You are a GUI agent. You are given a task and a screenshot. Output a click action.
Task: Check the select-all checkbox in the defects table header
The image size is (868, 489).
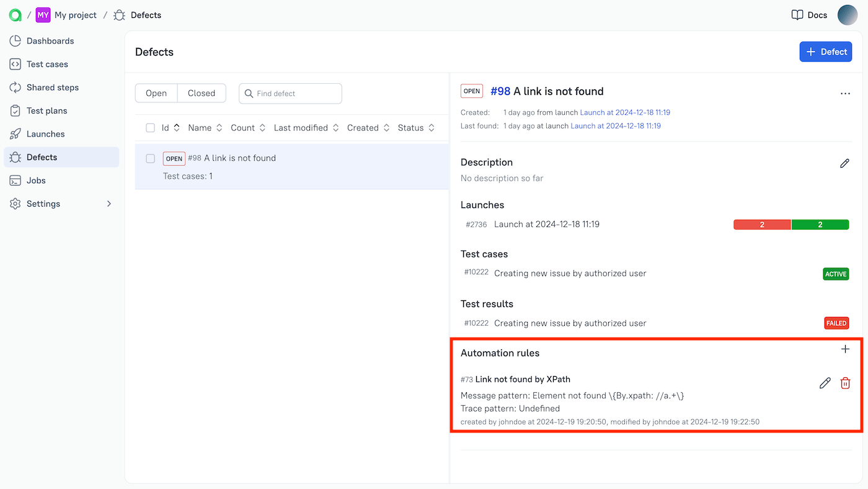[150, 127]
